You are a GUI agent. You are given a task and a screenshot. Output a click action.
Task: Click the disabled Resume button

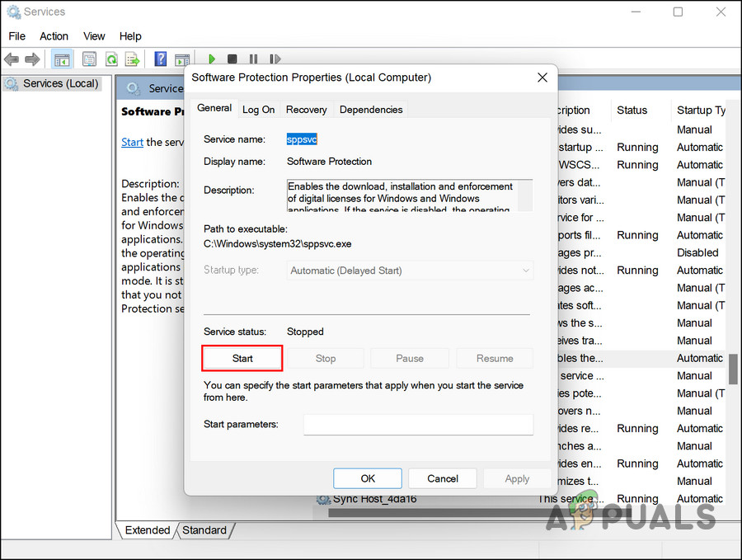[x=495, y=358]
